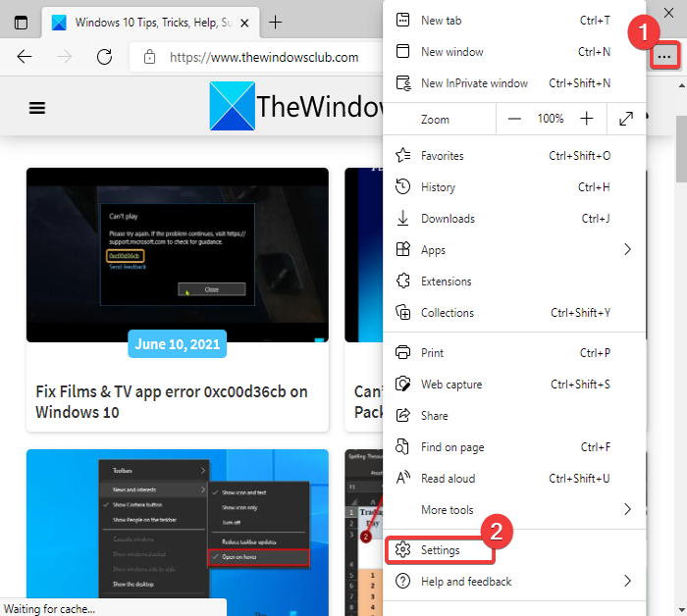Click the Zoom out minus button
The image size is (687, 616).
pyautogui.click(x=514, y=119)
